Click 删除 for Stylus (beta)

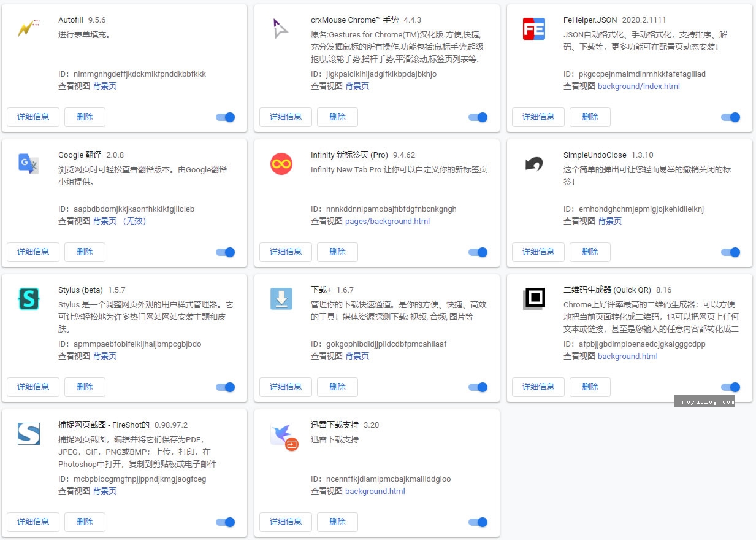[85, 387]
